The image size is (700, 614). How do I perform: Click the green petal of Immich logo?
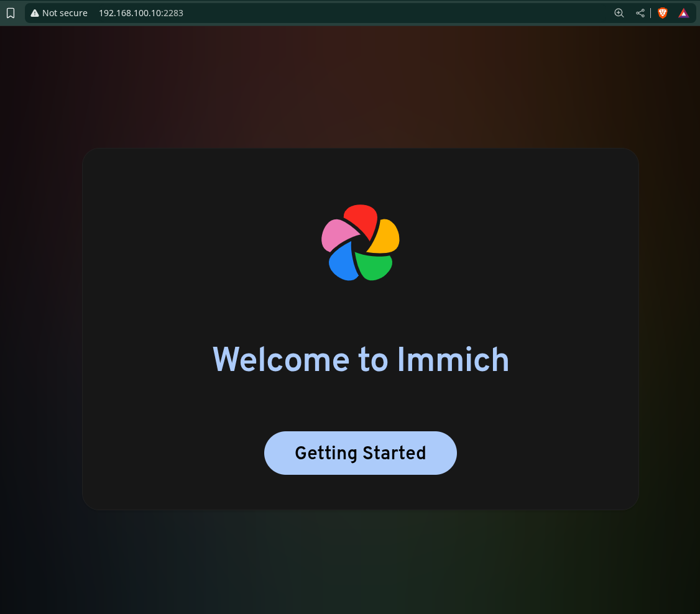(x=374, y=266)
